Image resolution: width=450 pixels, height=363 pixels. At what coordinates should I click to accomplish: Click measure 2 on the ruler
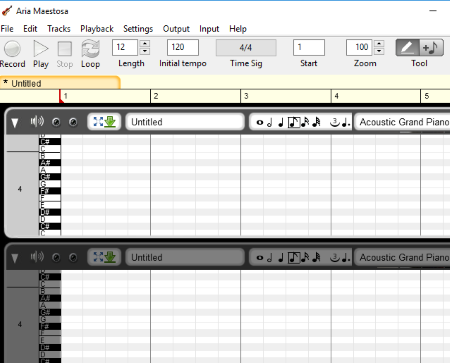click(x=156, y=96)
